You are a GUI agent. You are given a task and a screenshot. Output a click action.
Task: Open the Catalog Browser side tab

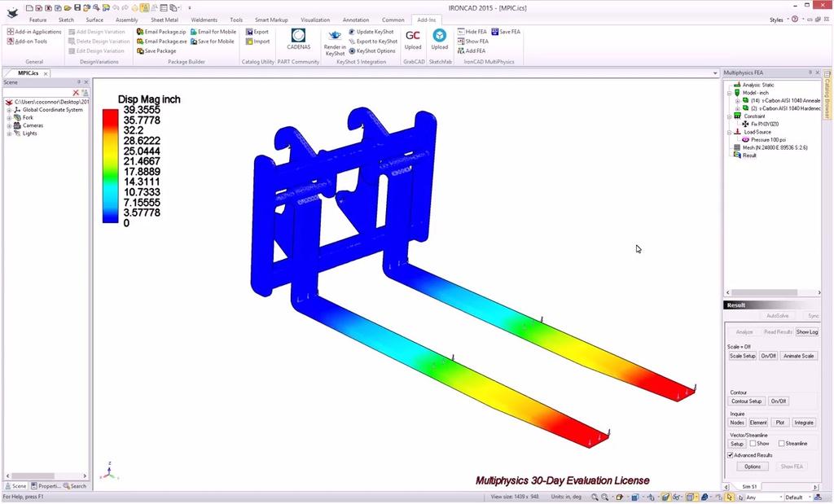827,94
